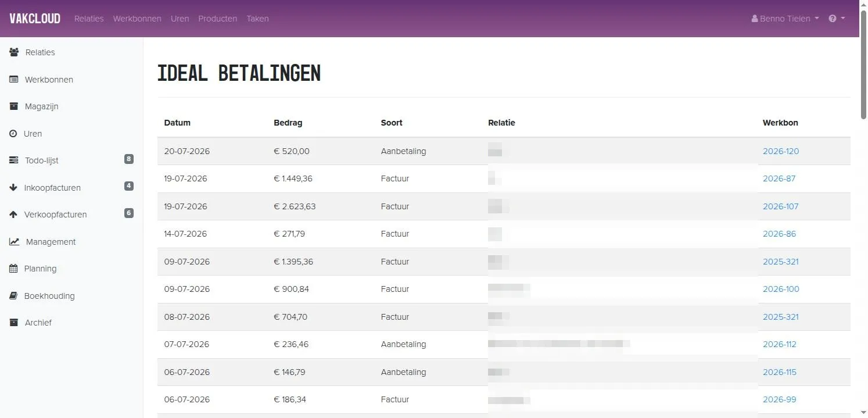Open werkbon 2026-99
Screen dimensions: 868x418
click(x=780, y=399)
